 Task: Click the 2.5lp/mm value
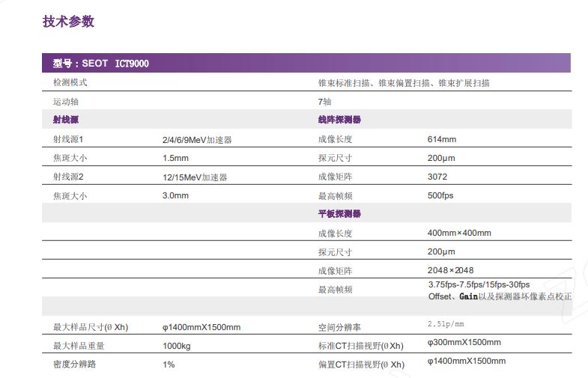coord(446,324)
